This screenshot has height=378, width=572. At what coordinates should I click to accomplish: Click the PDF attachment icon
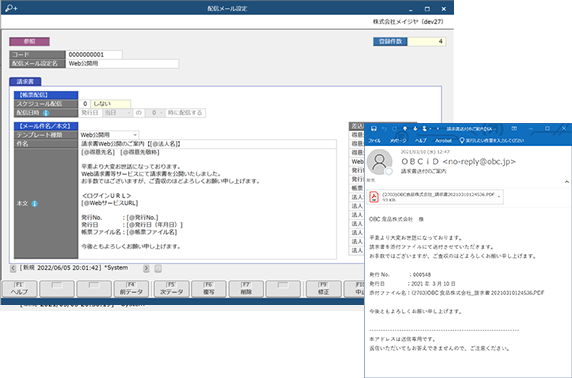coord(374,197)
